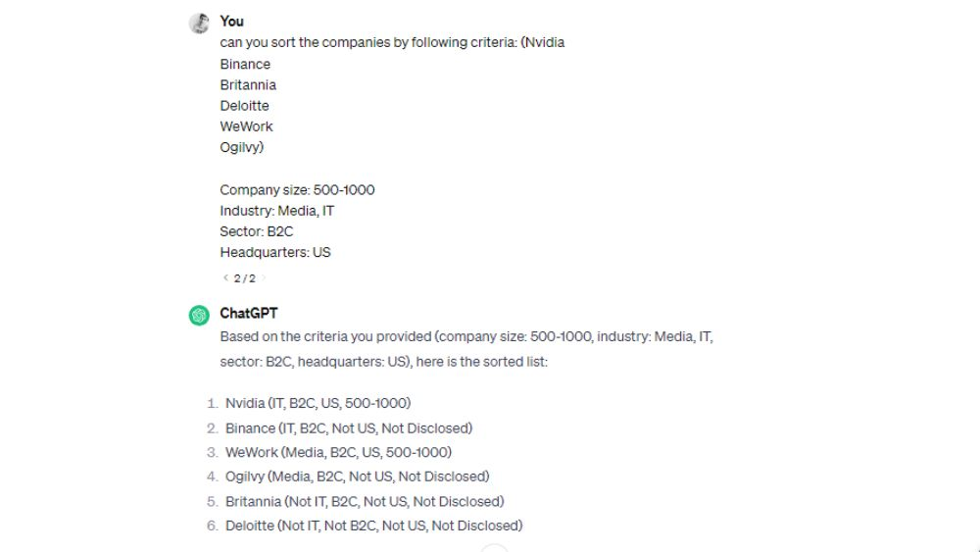Click the Britannia entry in sorted list
This screenshot has width=980, height=552.
[365, 501]
